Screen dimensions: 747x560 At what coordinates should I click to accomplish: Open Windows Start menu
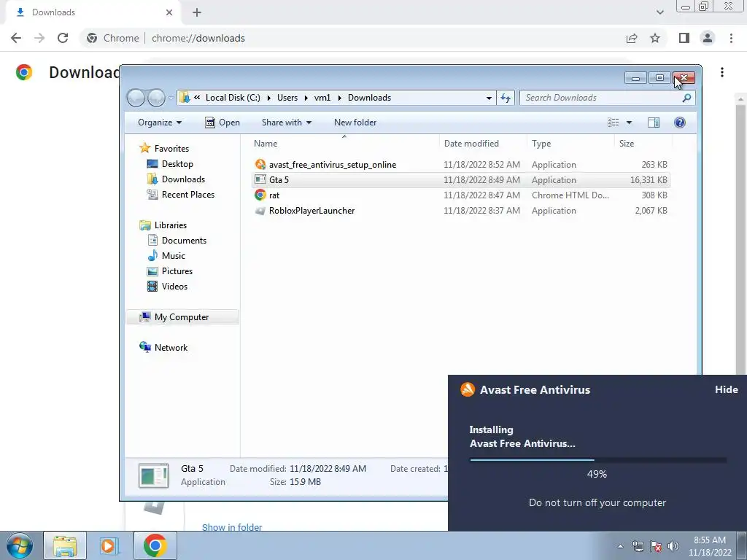pos(19,545)
